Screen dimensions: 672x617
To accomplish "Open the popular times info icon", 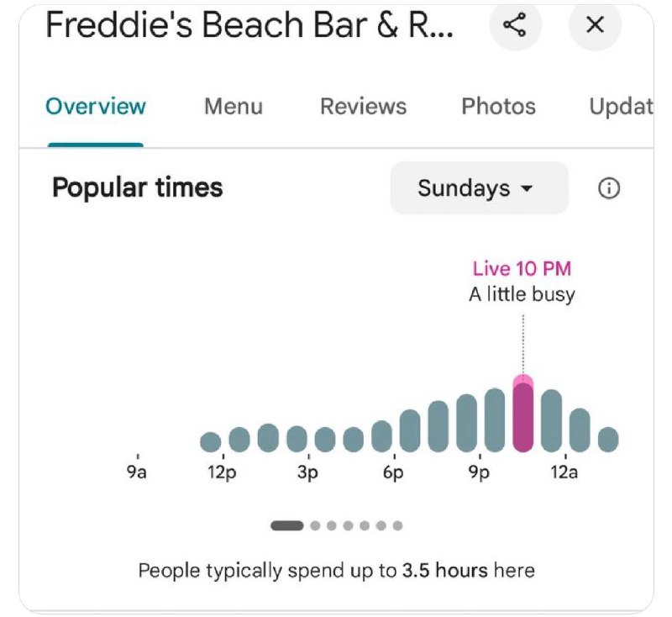I will pyautogui.click(x=608, y=189).
